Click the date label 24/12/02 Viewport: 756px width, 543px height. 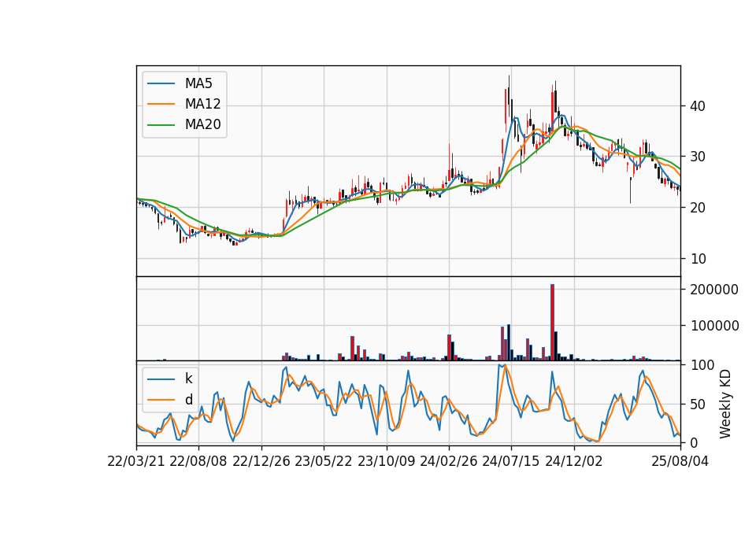(x=574, y=461)
